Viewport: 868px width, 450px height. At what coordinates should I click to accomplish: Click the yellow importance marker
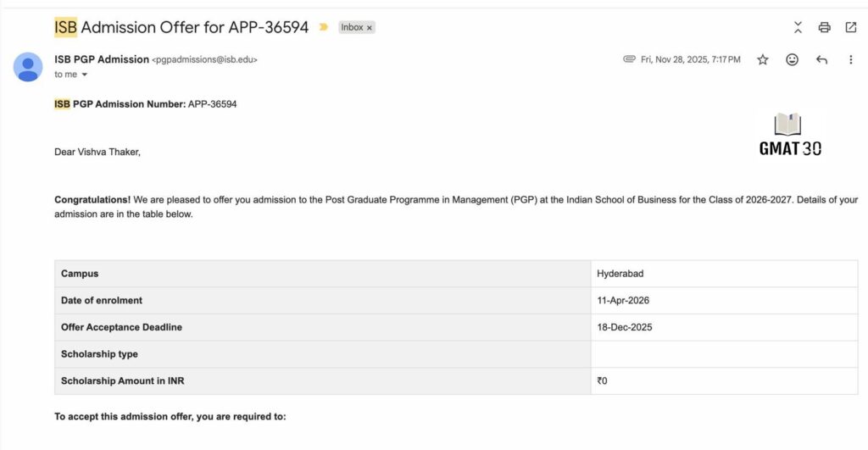tap(324, 27)
